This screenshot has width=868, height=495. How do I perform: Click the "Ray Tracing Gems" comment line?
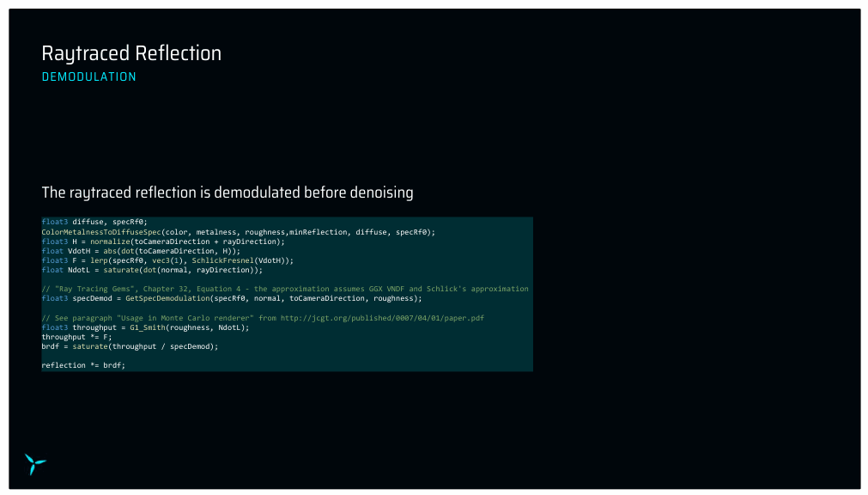click(285, 289)
